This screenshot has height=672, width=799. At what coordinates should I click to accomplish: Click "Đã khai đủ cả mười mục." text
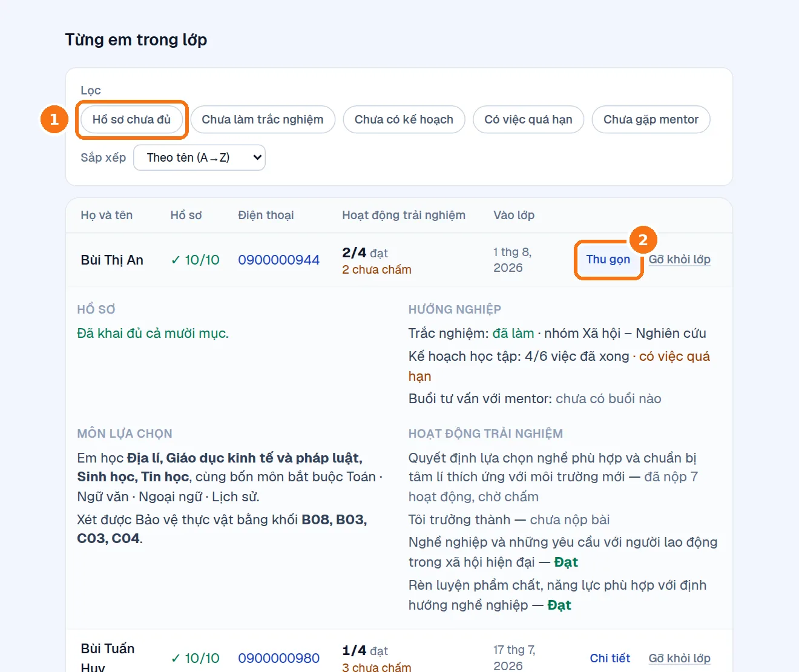coord(153,334)
